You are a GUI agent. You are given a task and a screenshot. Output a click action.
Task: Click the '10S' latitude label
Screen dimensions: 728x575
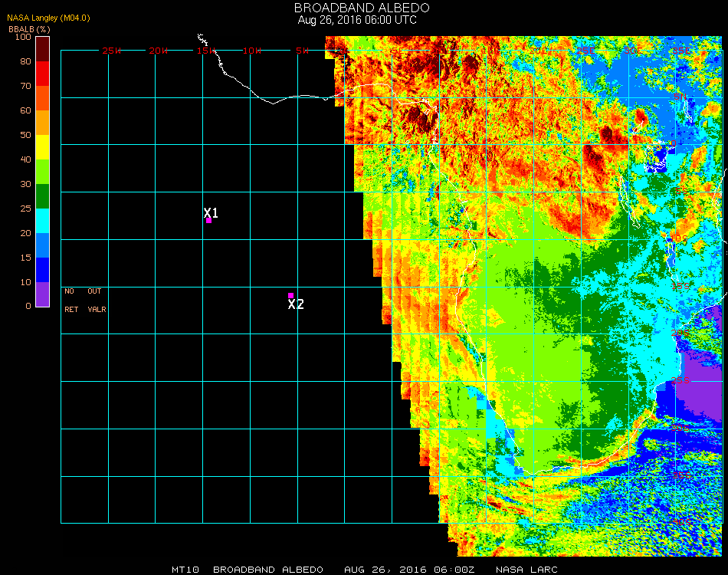[678, 238]
